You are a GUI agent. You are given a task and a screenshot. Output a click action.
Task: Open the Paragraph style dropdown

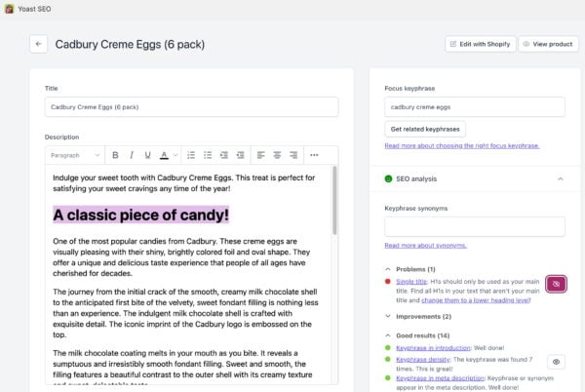pyautogui.click(x=75, y=155)
